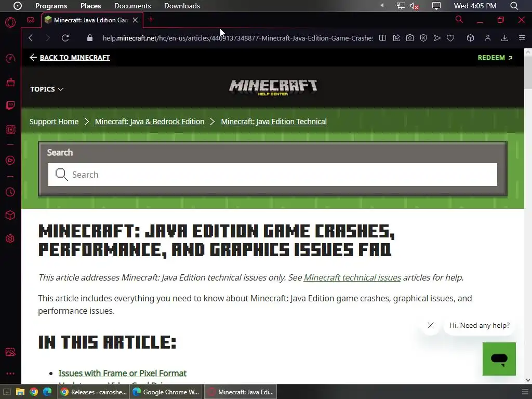Viewport: 532px width, 399px height.
Task: Click the Wed 4:05 PM clock
Action: point(475,6)
